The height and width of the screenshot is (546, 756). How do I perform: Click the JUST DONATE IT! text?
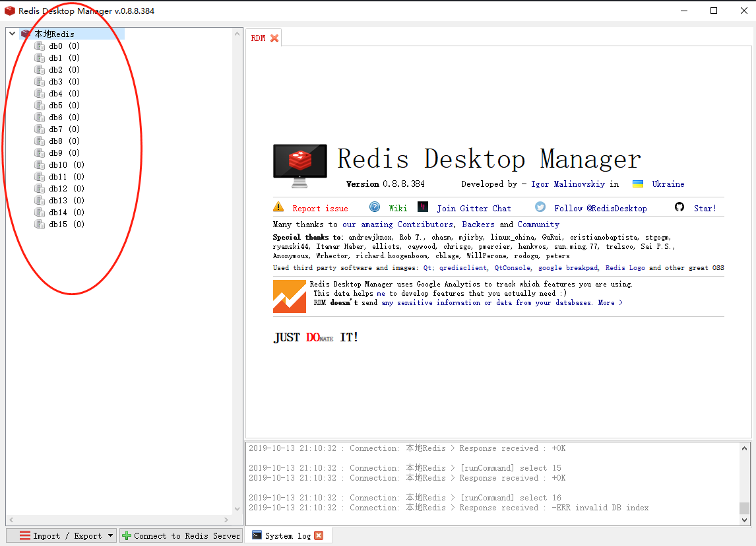point(316,337)
